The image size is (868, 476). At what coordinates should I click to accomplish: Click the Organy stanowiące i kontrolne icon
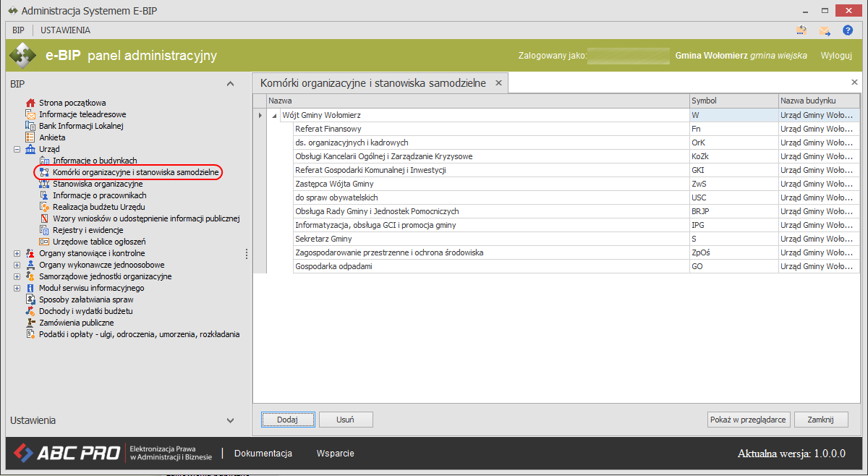pos(30,253)
